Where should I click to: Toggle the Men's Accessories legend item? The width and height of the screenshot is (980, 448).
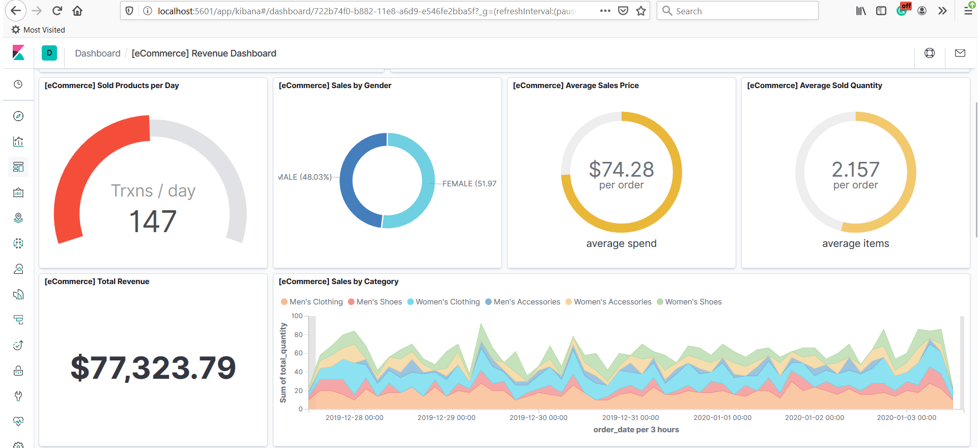(x=523, y=302)
